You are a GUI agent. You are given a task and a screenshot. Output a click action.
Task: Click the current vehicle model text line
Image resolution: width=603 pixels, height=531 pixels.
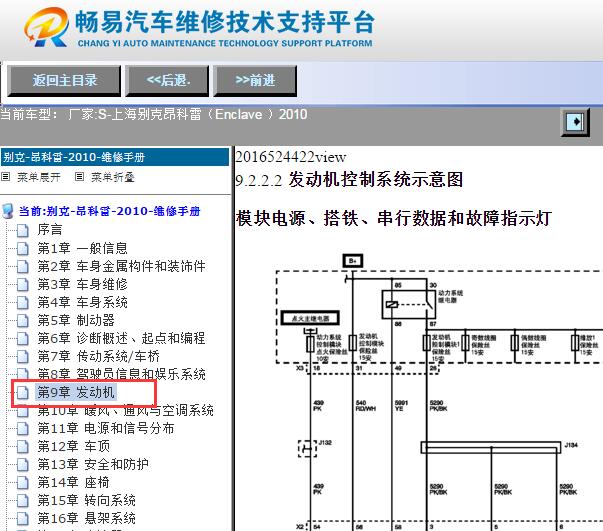[x=154, y=115]
